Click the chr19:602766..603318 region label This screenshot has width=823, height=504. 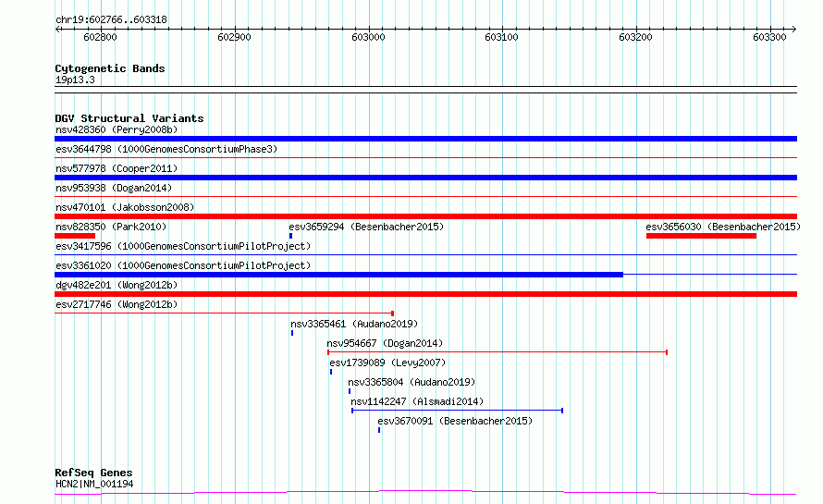click(111, 20)
